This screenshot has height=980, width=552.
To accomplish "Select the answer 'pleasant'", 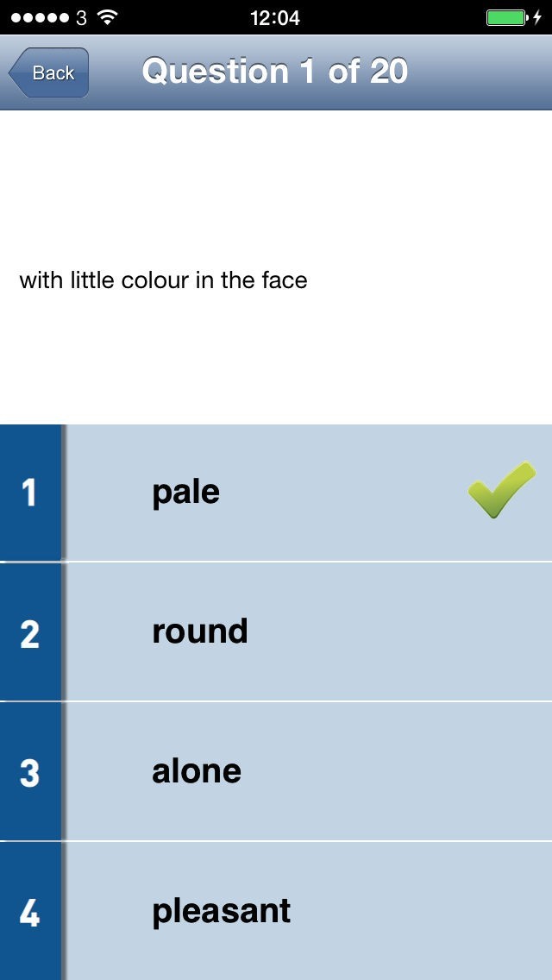I will click(x=222, y=911).
